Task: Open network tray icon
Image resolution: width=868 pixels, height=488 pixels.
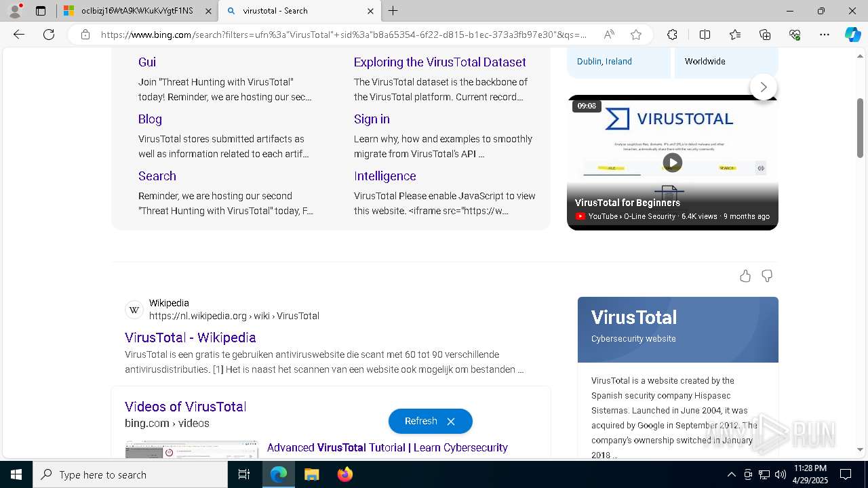Action: [764, 474]
